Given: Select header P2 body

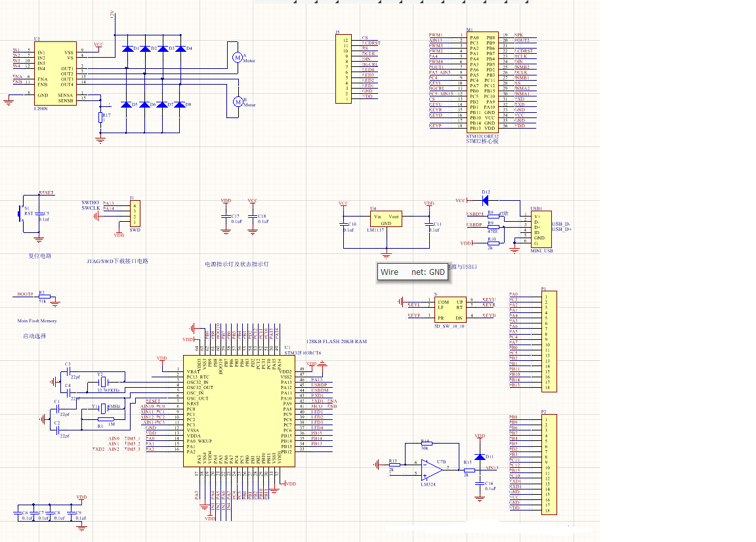Looking at the screenshot, I should 549,465.
